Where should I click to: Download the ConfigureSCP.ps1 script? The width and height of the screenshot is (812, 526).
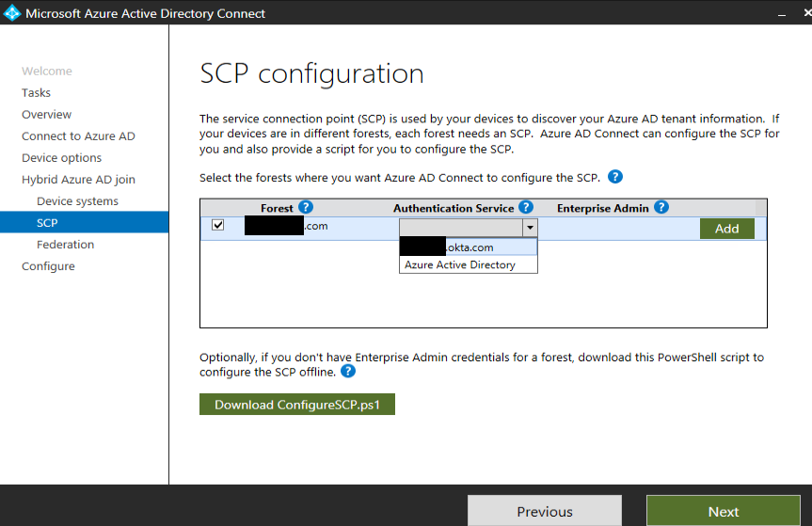[x=297, y=405]
